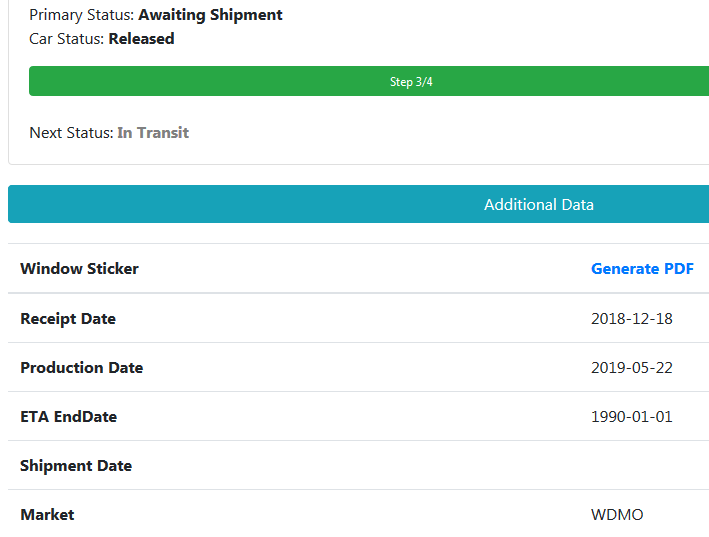Click the Market value WDMO
Screen dimensions: 709x537
[x=617, y=514]
